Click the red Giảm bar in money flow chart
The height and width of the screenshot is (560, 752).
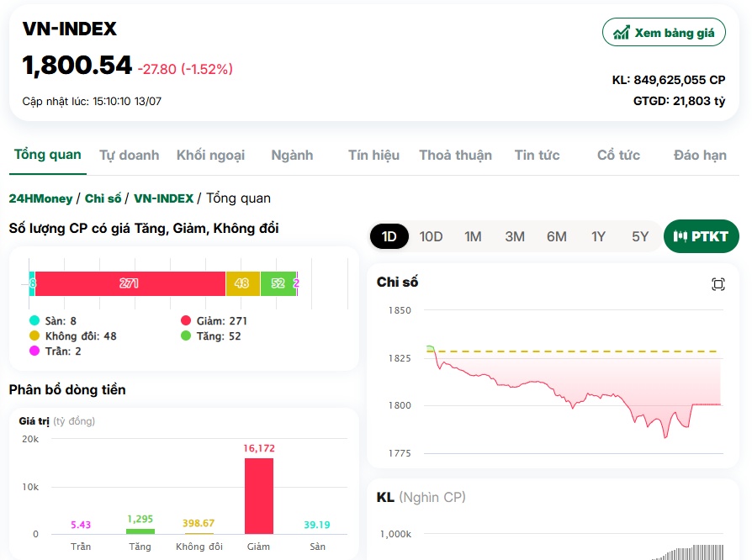[259, 496]
